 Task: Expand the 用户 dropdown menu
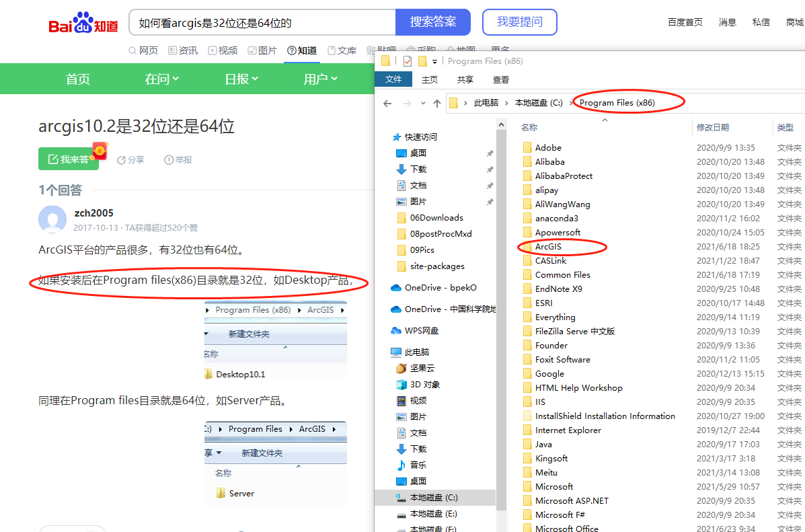point(321,79)
